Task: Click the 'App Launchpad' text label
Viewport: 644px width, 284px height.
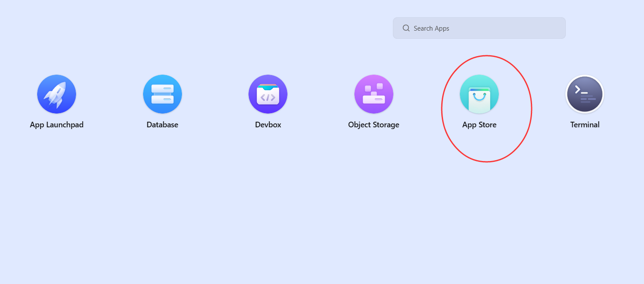Action: click(x=57, y=125)
